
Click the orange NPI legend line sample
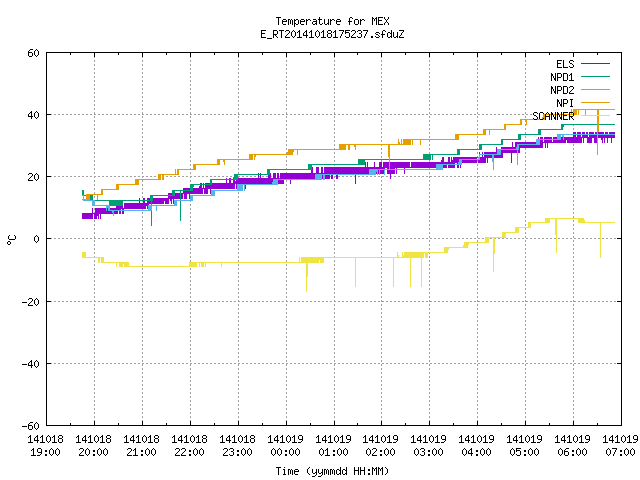point(595,103)
